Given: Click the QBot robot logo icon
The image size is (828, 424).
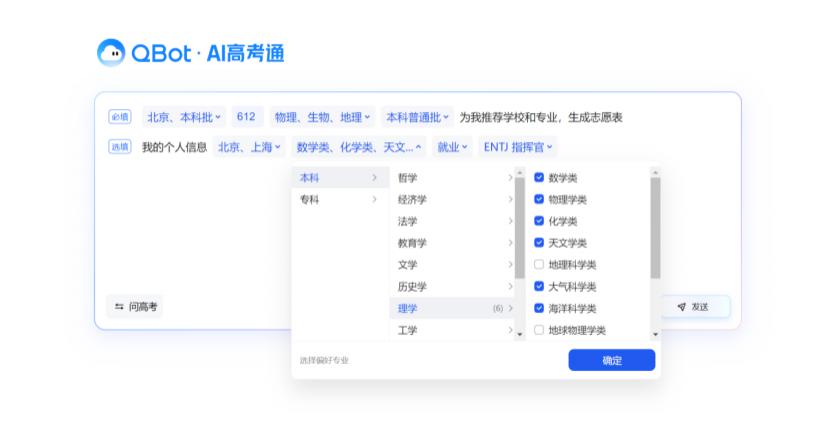Looking at the screenshot, I should pyautogui.click(x=111, y=52).
